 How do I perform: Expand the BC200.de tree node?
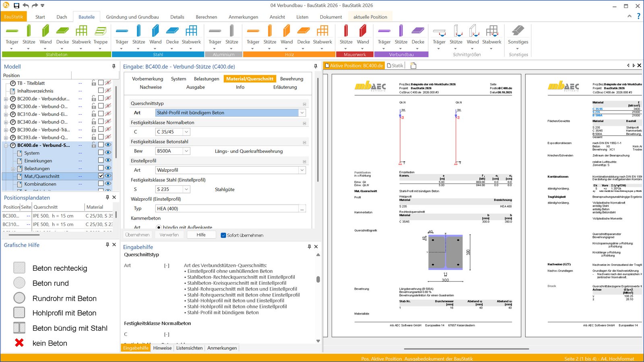coord(6,99)
